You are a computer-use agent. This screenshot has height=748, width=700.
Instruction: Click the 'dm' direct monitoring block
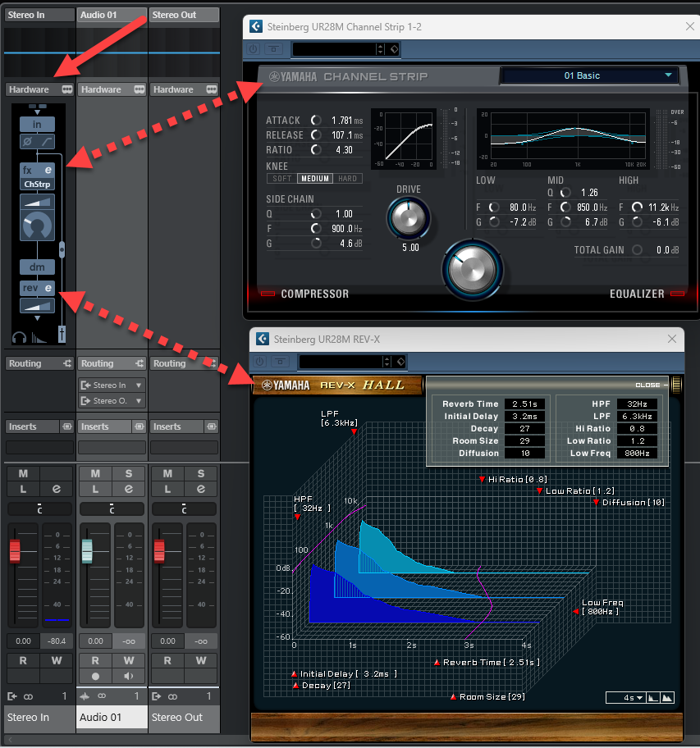click(x=37, y=267)
